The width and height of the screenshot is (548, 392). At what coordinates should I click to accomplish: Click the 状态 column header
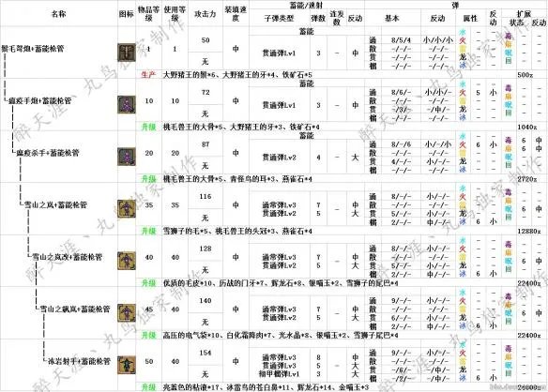coord(517,23)
